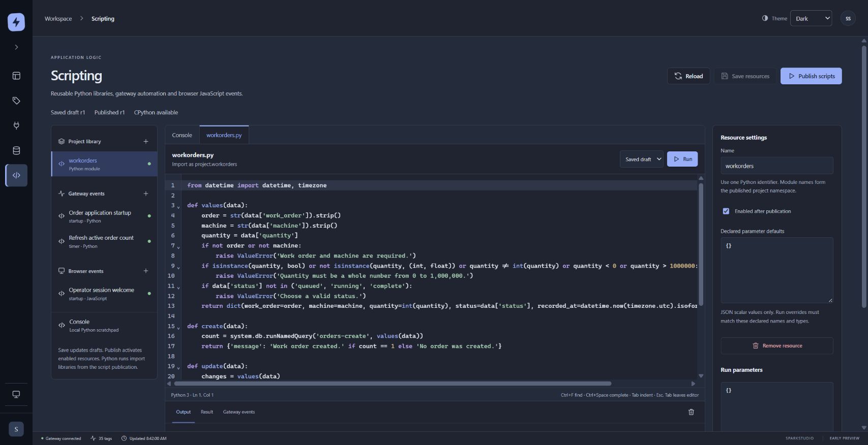Click the editor horizontal scrollbar
Viewport: 868px width, 445px height.
click(x=392, y=384)
